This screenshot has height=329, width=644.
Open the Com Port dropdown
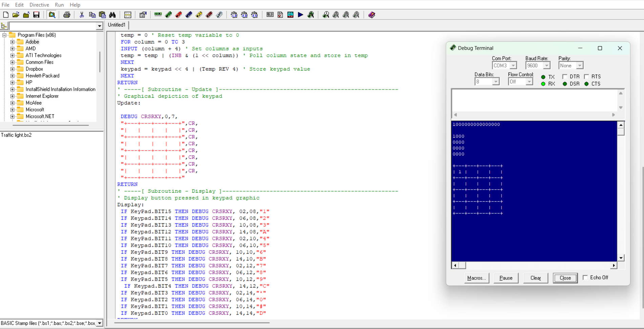point(514,65)
